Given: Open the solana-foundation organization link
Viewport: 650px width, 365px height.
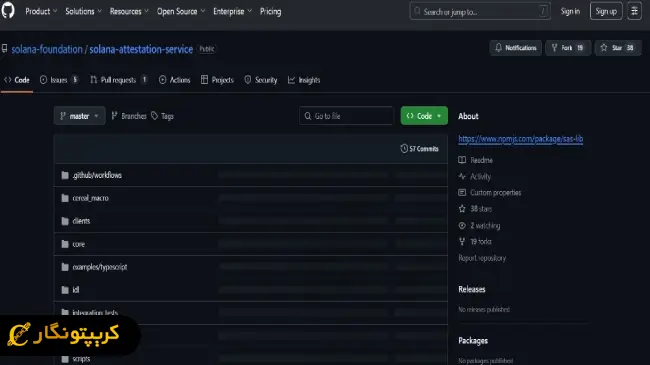Looking at the screenshot, I should coord(47,49).
